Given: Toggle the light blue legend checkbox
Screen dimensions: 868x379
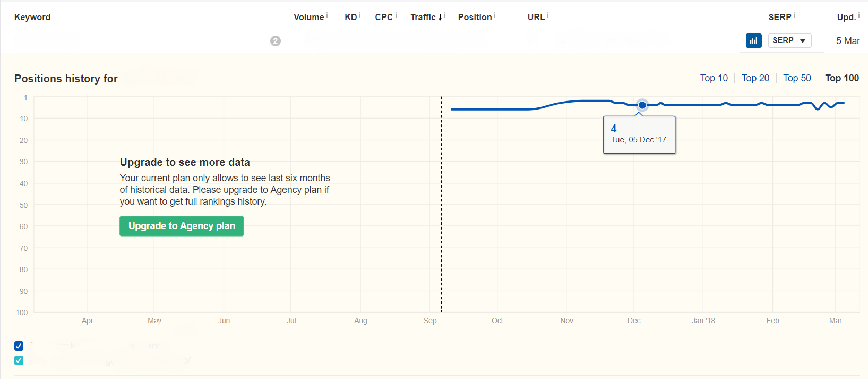Looking at the screenshot, I should 19,360.
